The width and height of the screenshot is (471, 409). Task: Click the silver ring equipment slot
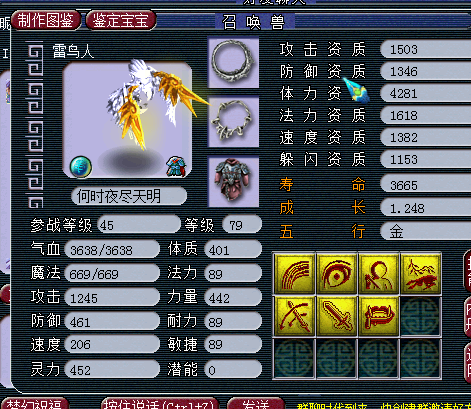pos(233,62)
